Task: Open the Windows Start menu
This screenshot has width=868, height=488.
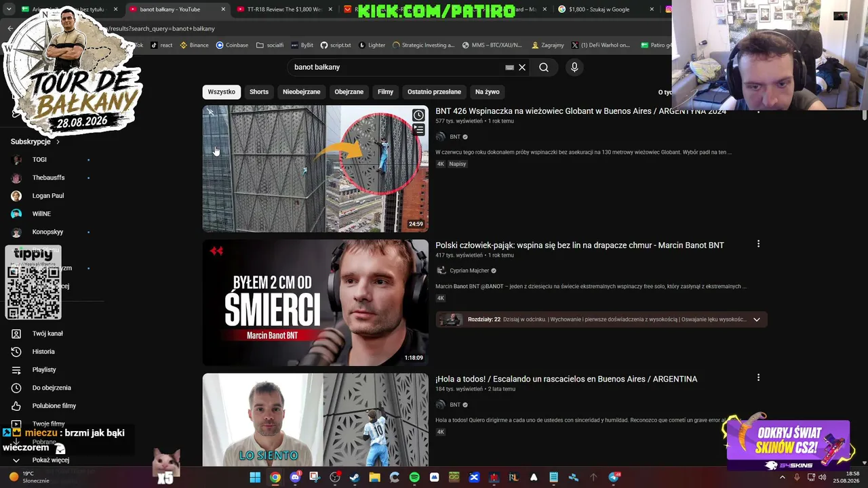Action: click(x=255, y=477)
